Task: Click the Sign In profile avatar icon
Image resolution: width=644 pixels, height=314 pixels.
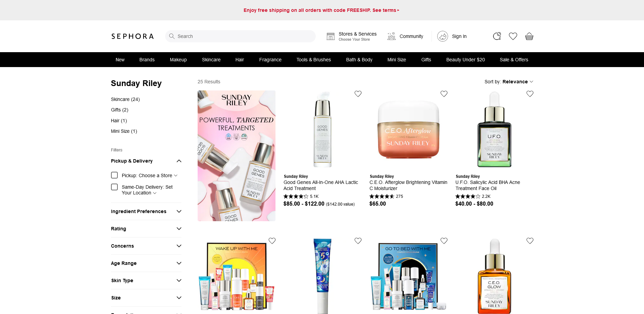Action: tap(443, 36)
